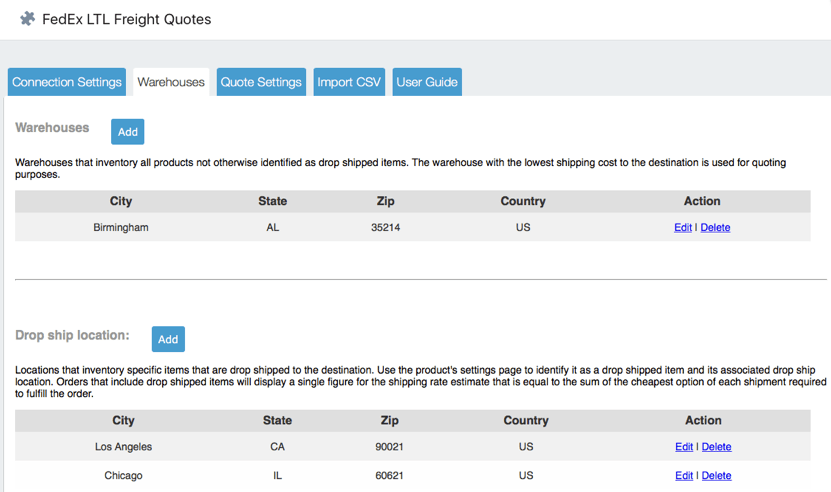Click the Country header in drop ship table
831x492 pixels.
coord(526,420)
